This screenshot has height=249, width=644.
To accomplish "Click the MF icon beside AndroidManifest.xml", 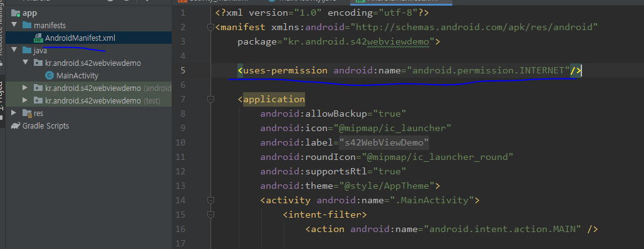I will point(39,38).
